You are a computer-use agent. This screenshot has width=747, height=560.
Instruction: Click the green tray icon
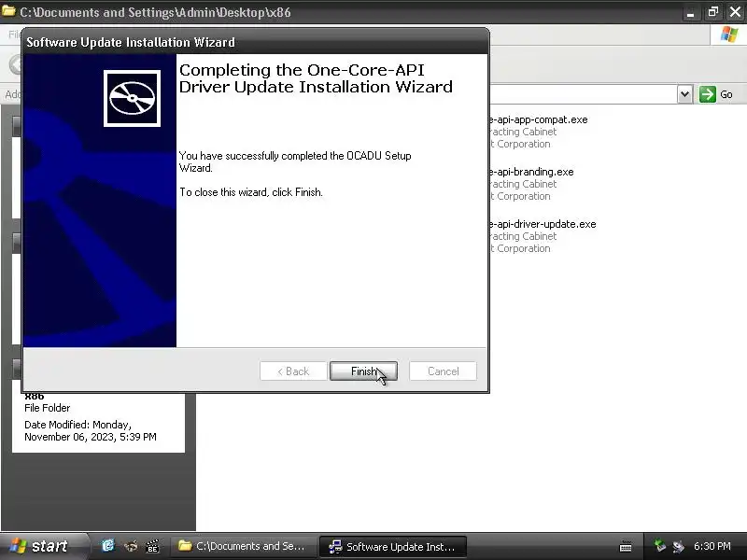[x=660, y=545]
